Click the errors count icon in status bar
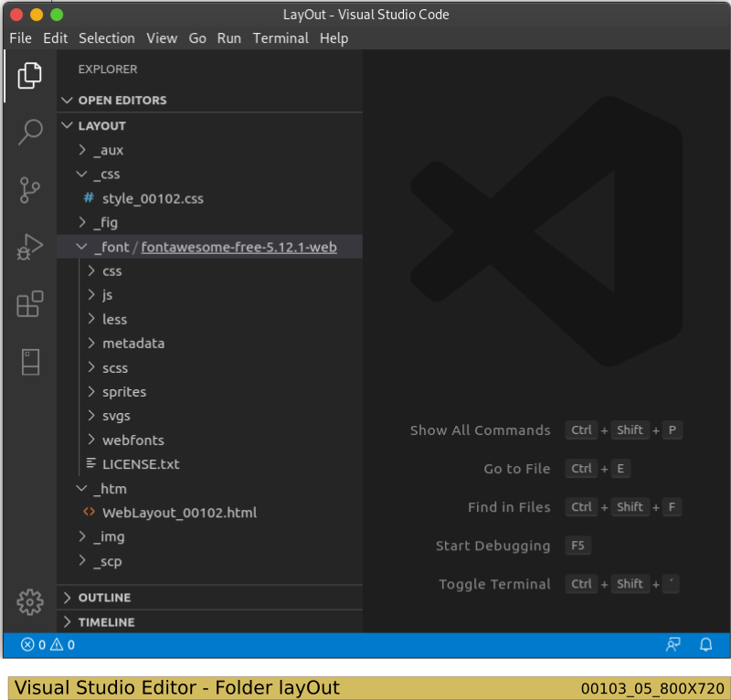The width and height of the screenshot is (731, 700). tap(27, 644)
